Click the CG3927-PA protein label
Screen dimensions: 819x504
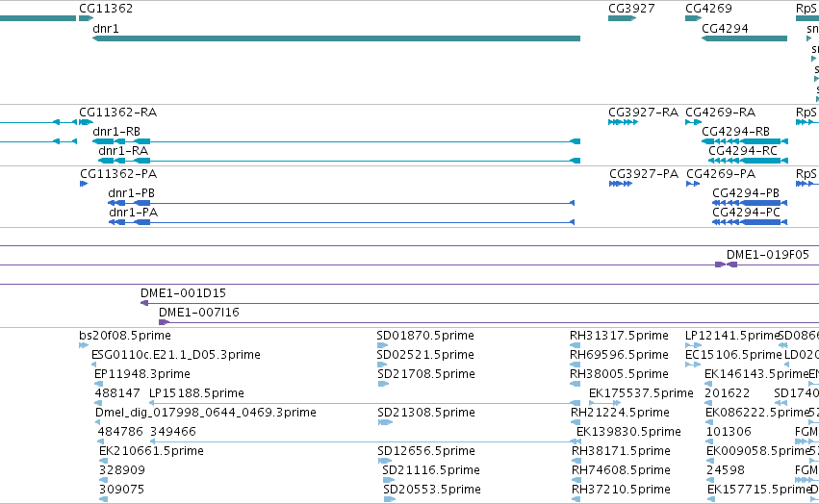(x=644, y=174)
